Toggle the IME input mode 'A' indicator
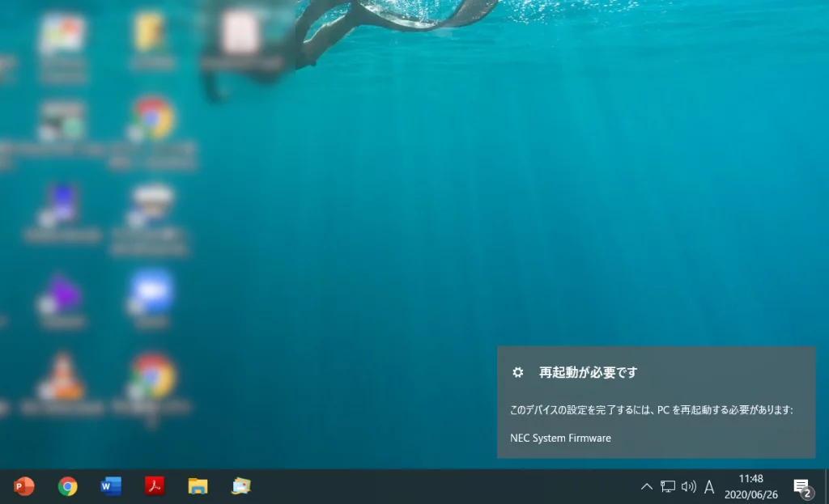 709,486
